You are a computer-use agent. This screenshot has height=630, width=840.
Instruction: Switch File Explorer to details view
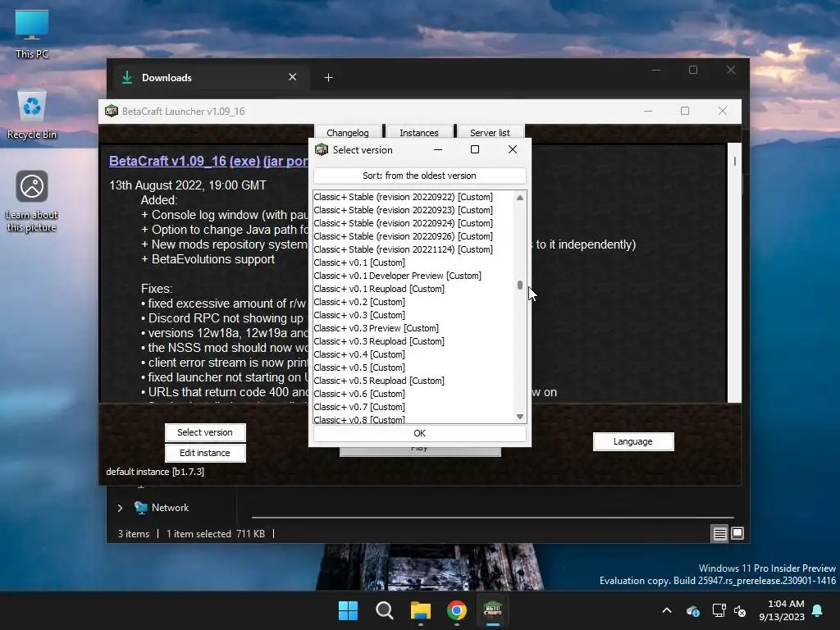[x=719, y=533]
